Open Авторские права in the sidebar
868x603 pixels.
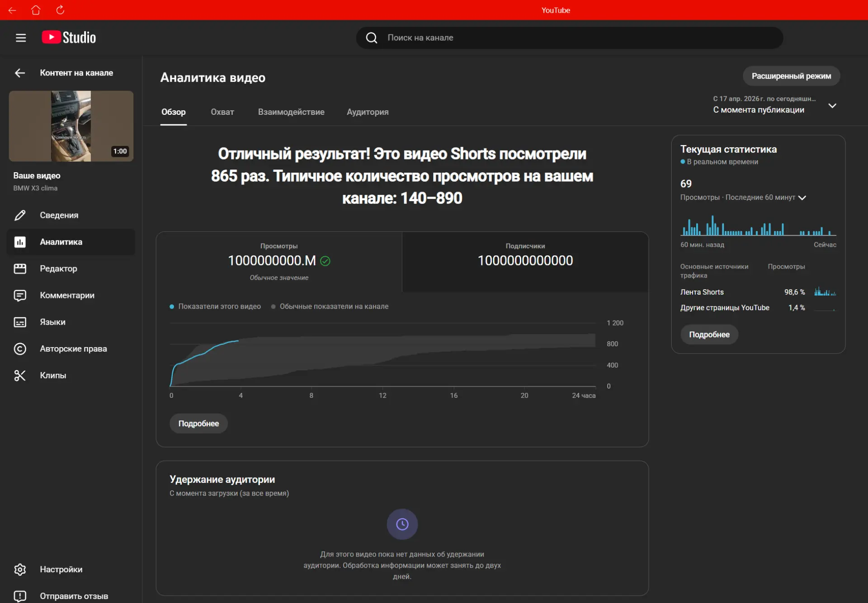coord(71,349)
